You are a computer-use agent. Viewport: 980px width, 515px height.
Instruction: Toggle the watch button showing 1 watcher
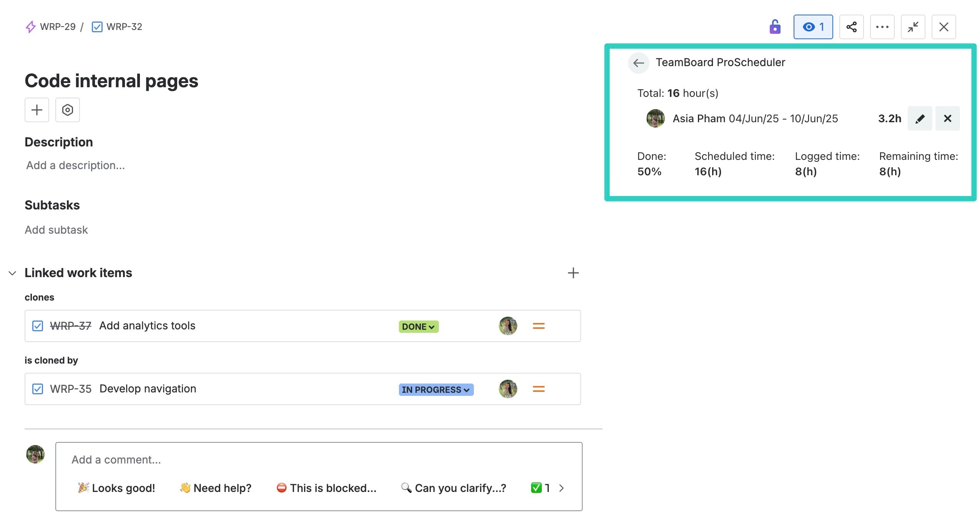click(x=813, y=27)
